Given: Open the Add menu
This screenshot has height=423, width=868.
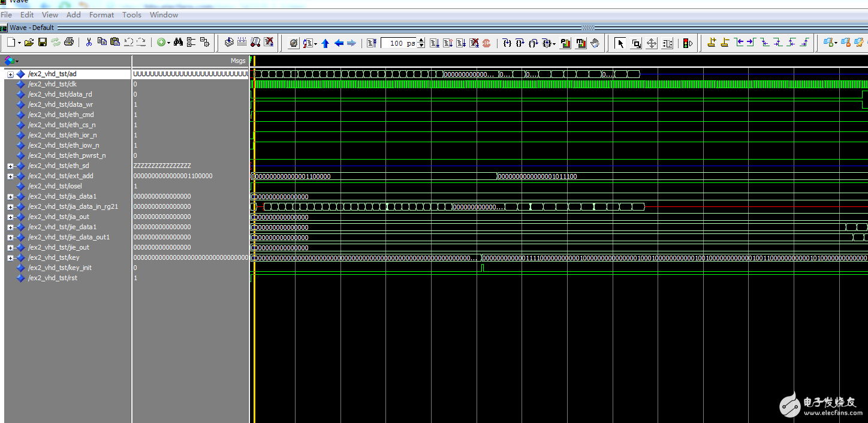Looking at the screenshot, I should click(x=74, y=14).
